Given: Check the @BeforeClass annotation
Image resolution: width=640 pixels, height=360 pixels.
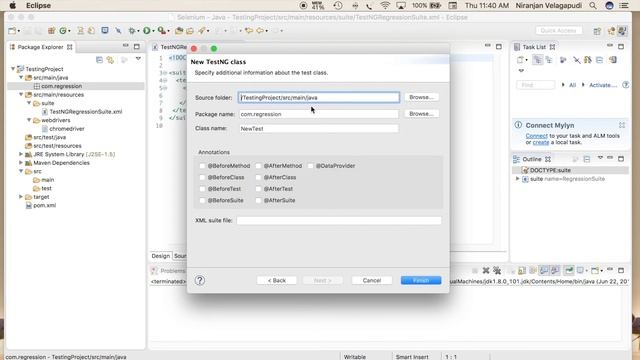Looking at the screenshot, I should (202, 177).
